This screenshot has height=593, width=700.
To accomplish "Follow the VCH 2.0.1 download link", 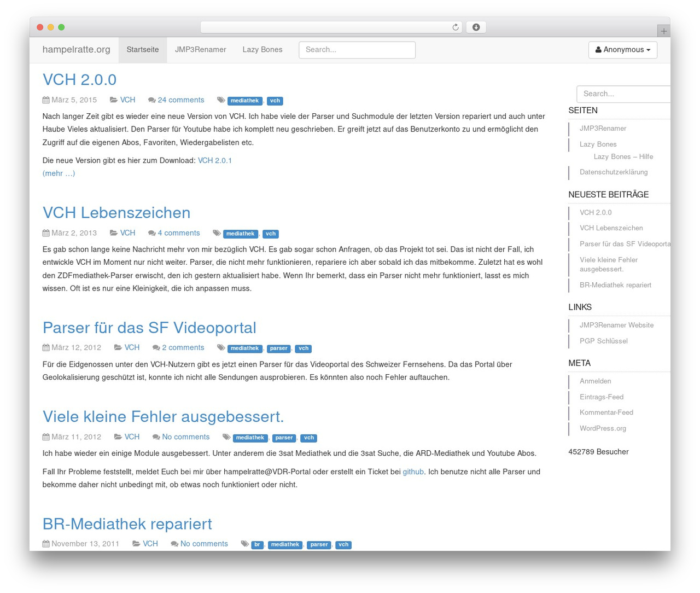I will 215,160.
